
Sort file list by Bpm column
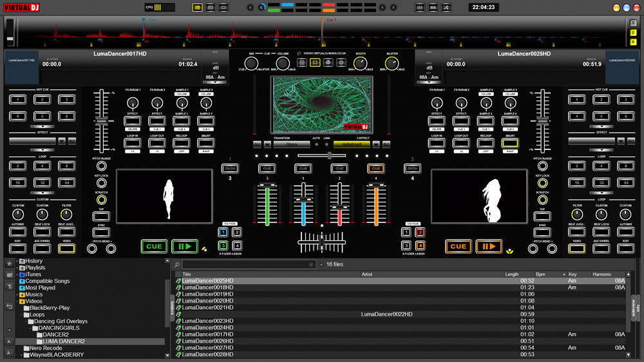[540, 274]
